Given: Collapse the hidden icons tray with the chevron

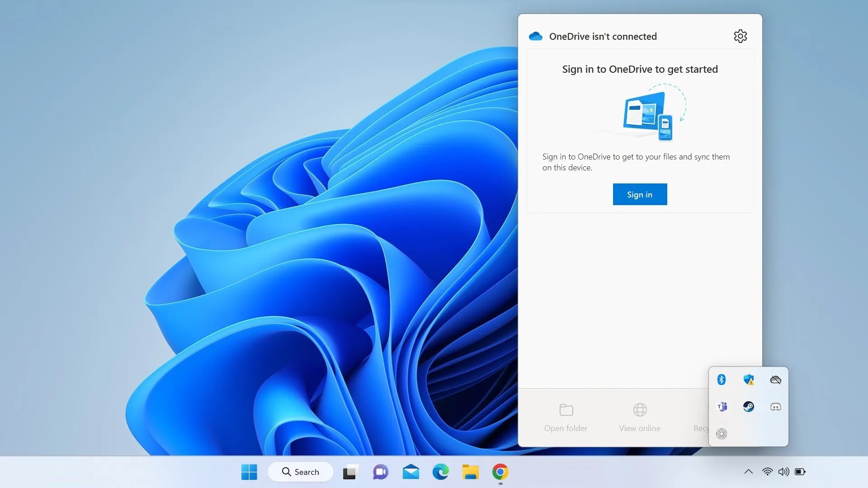Looking at the screenshot, I should tap(748, 471).
